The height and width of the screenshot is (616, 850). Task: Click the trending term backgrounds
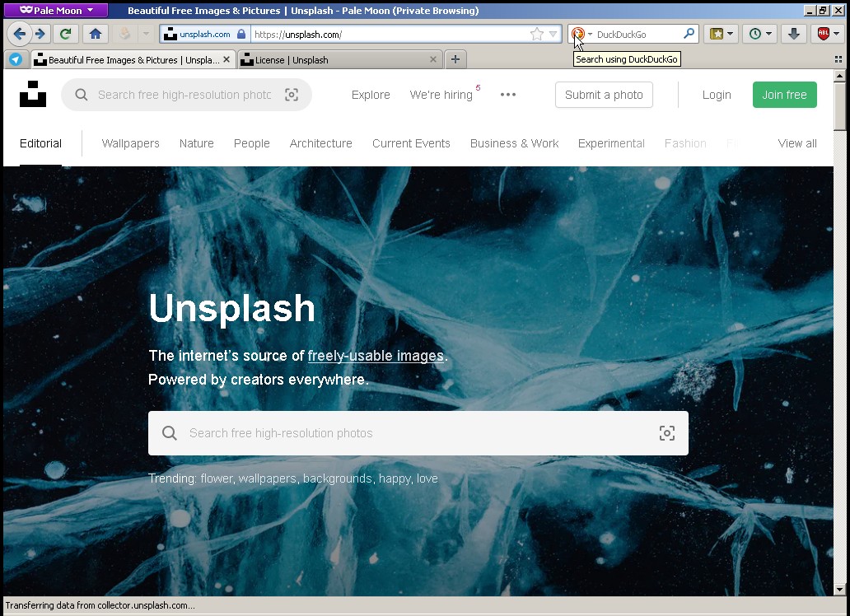(337, 478)
